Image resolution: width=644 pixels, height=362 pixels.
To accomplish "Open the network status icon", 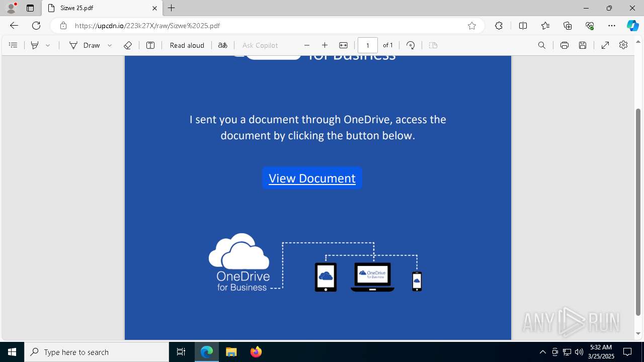I will [567, 352].
